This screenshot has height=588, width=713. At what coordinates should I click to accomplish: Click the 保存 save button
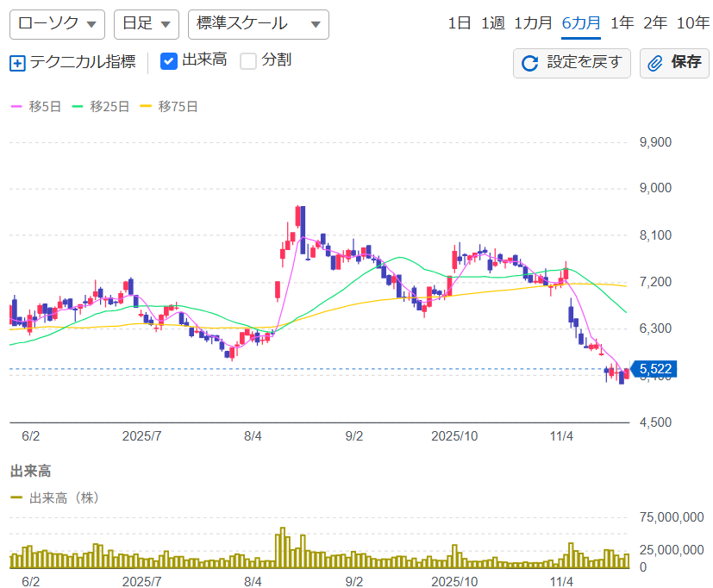pyautogui.click(x=673, y=63)
